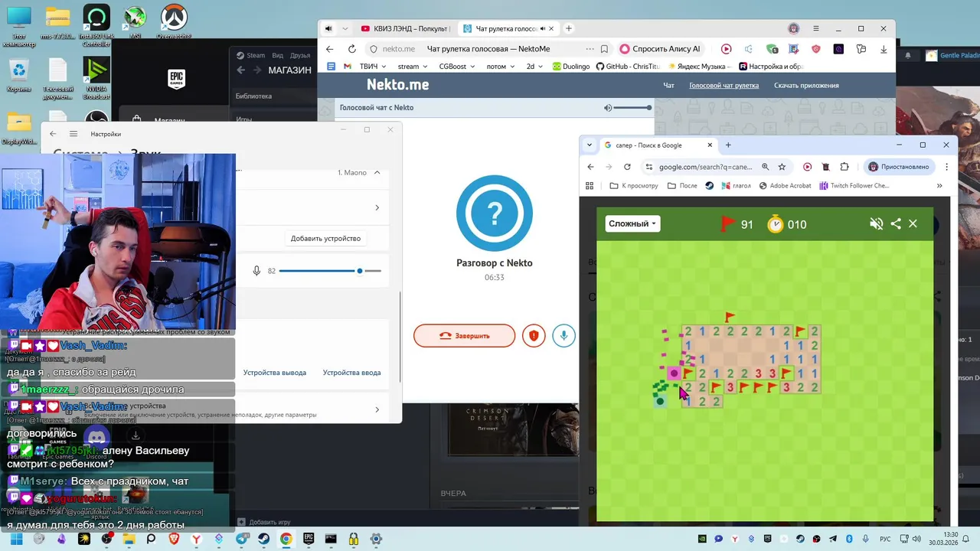980x551 pixels.
Task: Close the minesweeper game overlay
Action: tap(913, 223)
